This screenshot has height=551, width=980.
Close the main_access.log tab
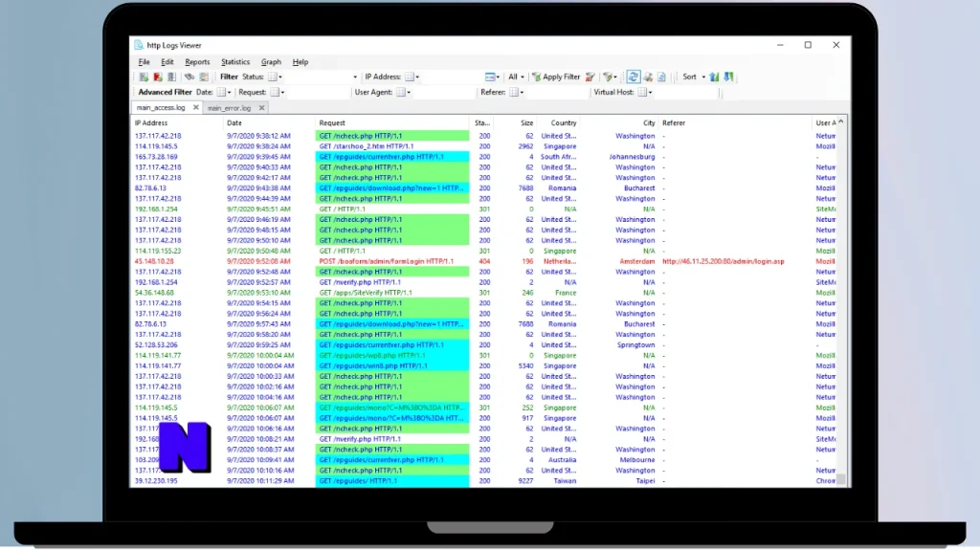195,107
